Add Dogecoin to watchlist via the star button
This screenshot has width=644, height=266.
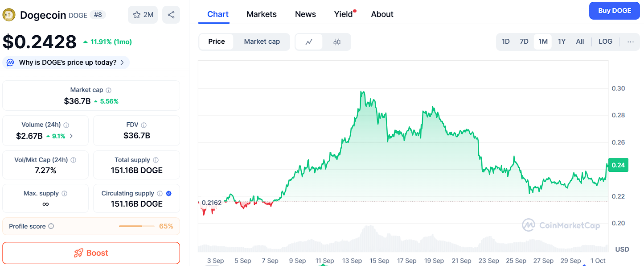(143, 15)
